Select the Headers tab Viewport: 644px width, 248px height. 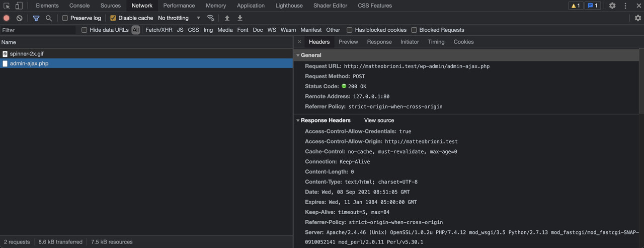tap(319, 42)
